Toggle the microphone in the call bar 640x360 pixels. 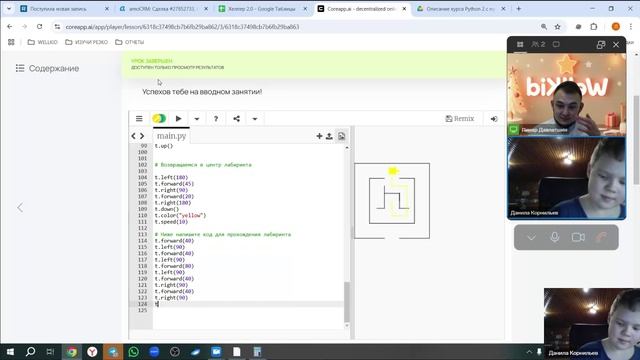[x=555, y=237]
